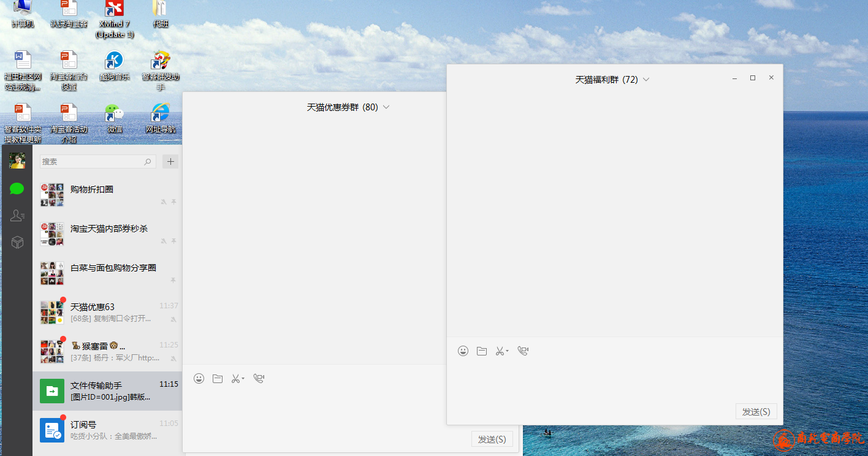
Task: Open the 天猫优惠63 chat with unread messages
Action: [x=107, y=313]
